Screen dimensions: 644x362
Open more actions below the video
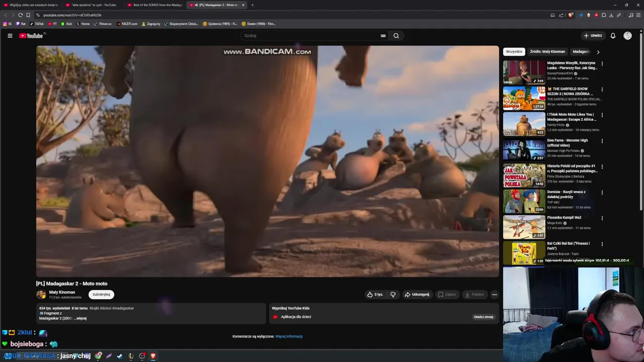[x=494, y=295]
